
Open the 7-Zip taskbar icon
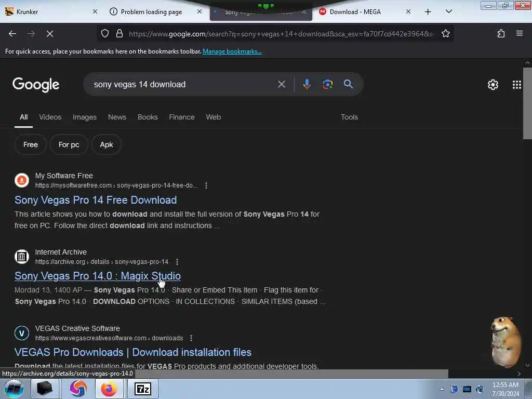[x=142, y=389]
